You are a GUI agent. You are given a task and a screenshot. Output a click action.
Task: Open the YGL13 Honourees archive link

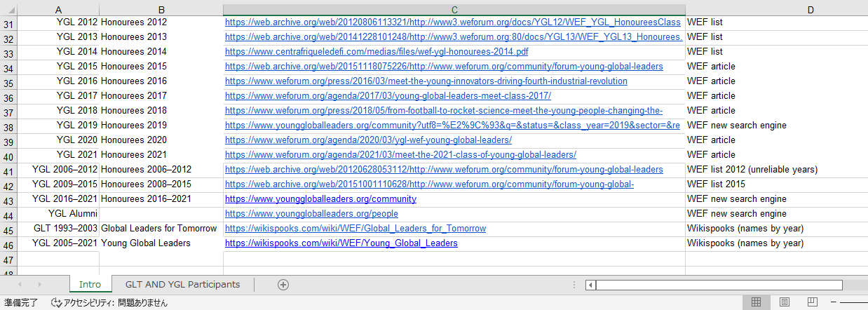tap(454, 37)
